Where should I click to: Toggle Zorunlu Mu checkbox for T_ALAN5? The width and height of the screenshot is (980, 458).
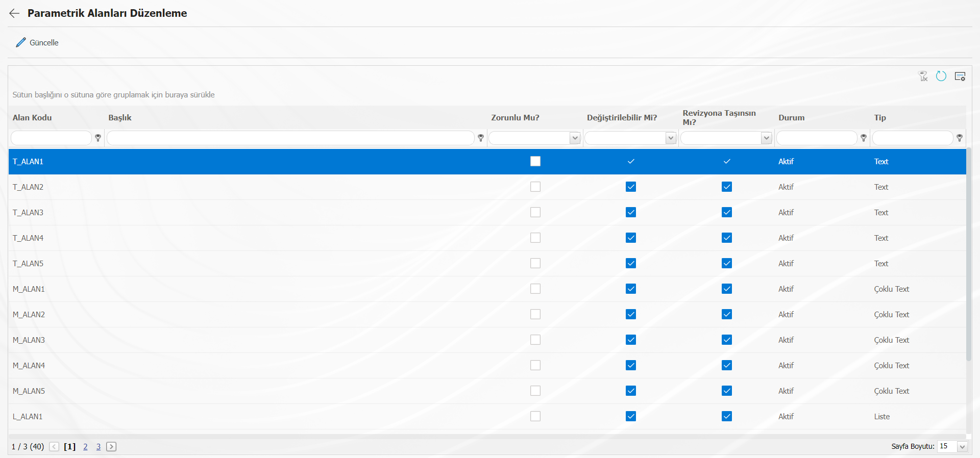click(x=535, y=263)
